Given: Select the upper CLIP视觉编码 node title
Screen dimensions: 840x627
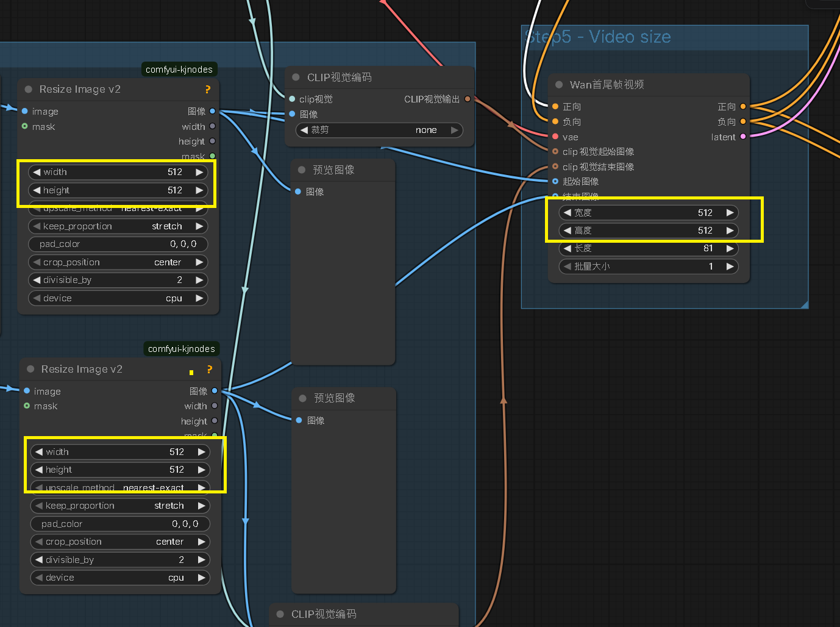Looking at the screenshot, I should 339,77.
